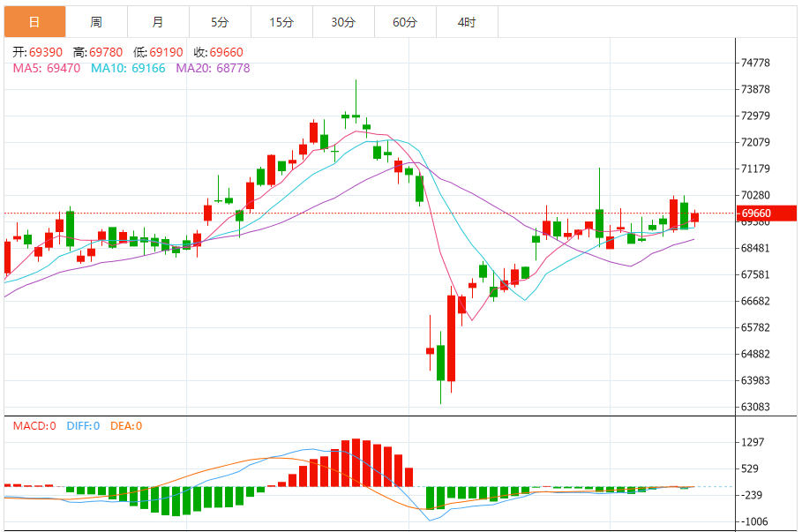The image size is (802, 532).
Task: Click the 开:69390 opening price value
Action: click(37, 52)
